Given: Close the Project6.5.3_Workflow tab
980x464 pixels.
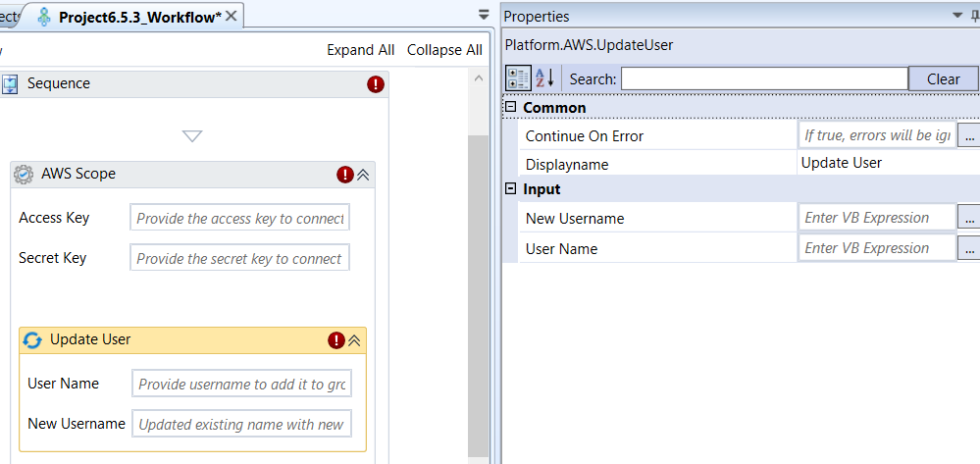Looking at the screenshot, I should (231, 17).
